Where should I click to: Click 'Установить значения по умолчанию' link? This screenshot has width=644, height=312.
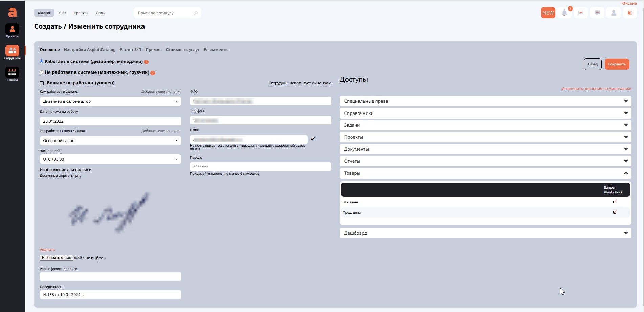tap(596, 89)
